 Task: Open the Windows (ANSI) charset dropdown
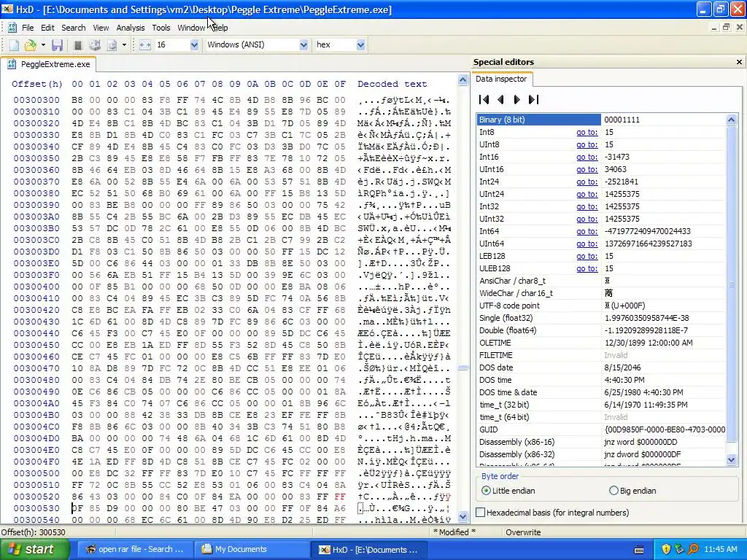click(303, 44)
